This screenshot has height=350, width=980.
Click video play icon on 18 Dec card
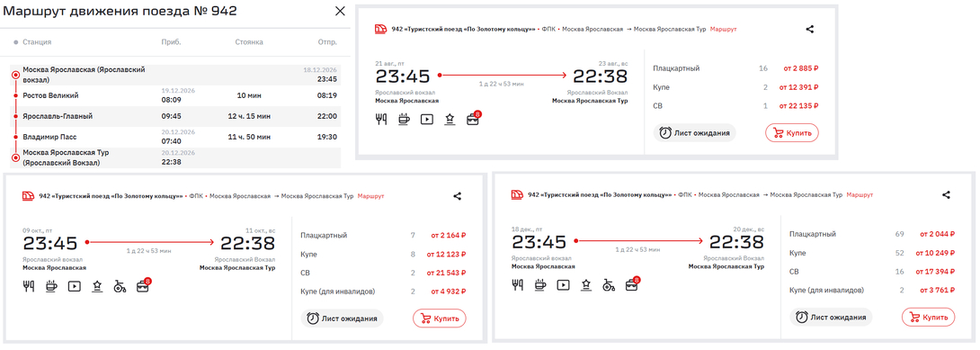coord(564,285)
